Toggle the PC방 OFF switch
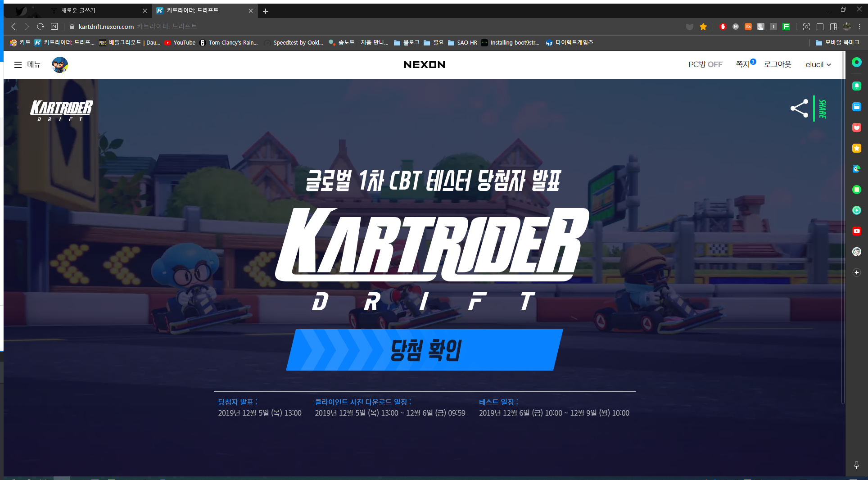The image size is (868, 480). click(705, 65)
